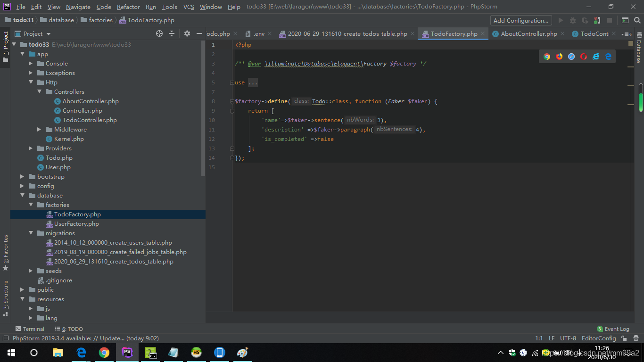Open Project panel settings gear
This screenshot has height=362, width=644.
pyautogui.click(x=187, y=33)
